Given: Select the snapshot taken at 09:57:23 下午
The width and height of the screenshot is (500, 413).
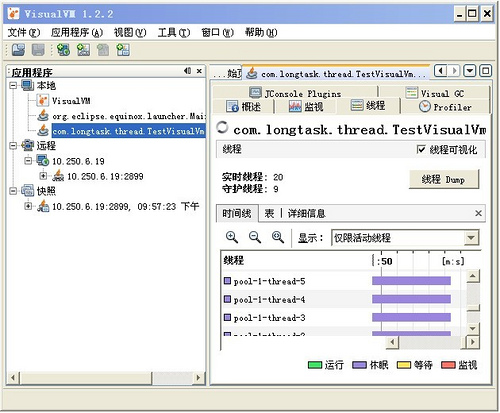Looking at the screenshot, I should tap(125, 207).
